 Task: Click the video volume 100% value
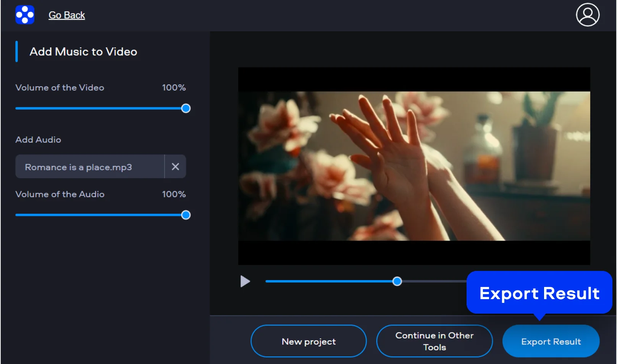click(174, 88)
